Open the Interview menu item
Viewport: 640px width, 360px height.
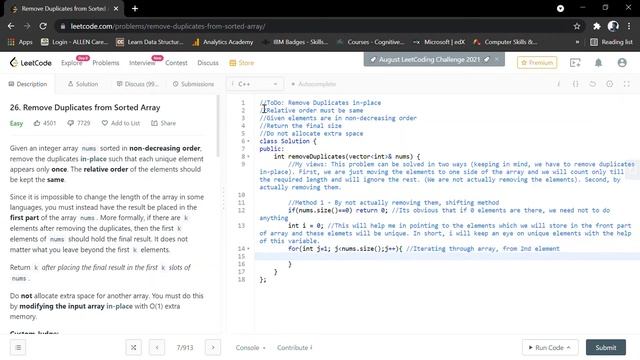[x=142, y=63]
